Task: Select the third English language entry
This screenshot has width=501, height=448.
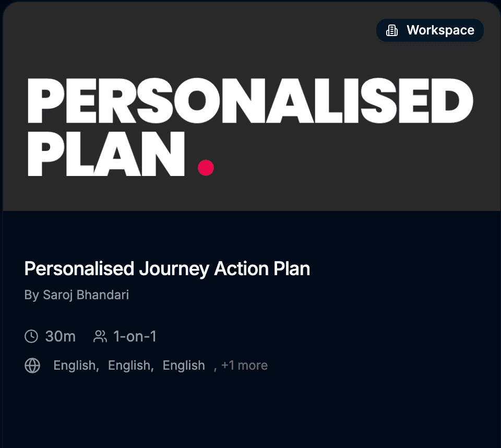Action: coord(184,366)
